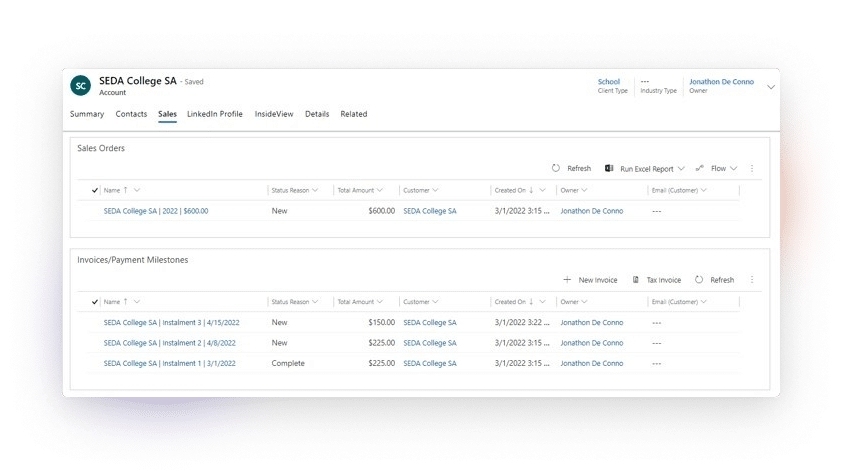Select the Sales tab
Image resolution: width=841 pixels, height=471 pixels.
pyautogui.click(x=167, y=114)
